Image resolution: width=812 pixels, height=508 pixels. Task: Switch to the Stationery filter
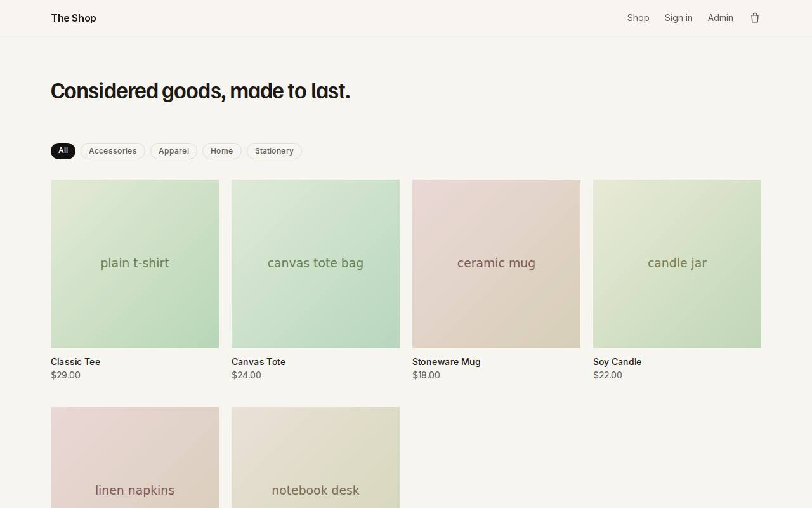[x=274, y=151]
